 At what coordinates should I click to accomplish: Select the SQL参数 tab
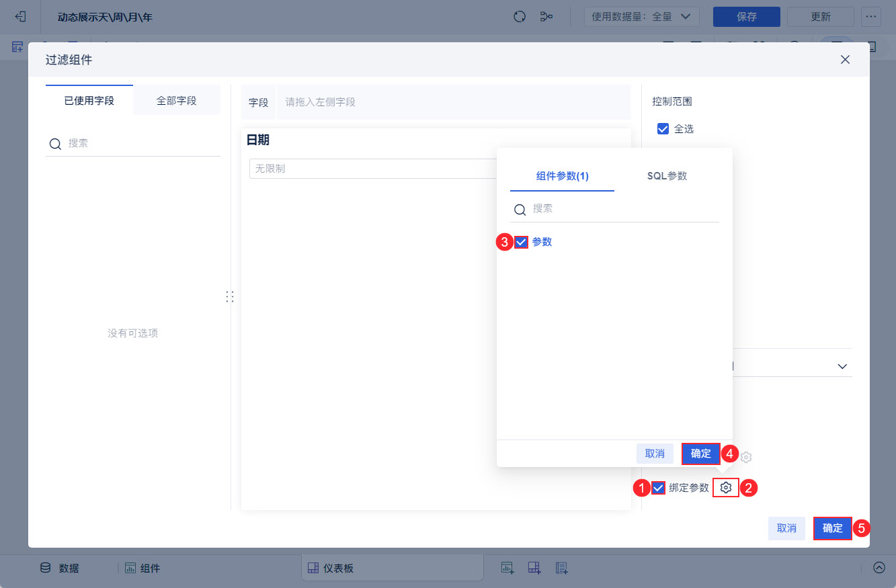667,176
